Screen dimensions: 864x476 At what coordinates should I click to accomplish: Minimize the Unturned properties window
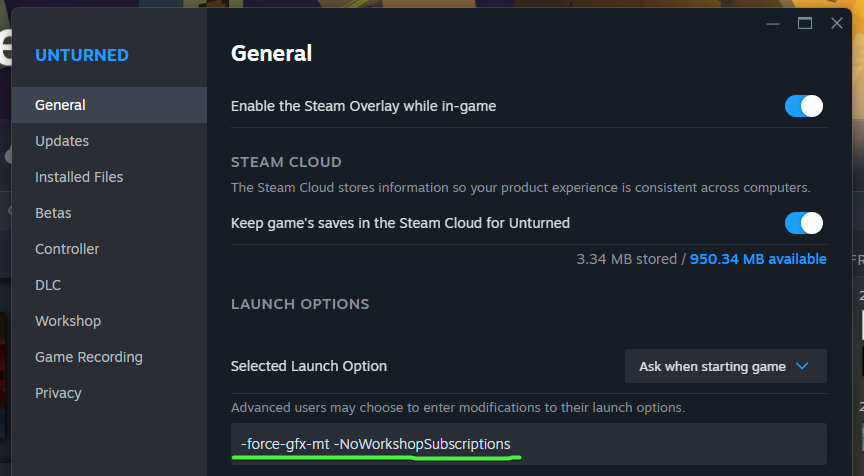773,23
